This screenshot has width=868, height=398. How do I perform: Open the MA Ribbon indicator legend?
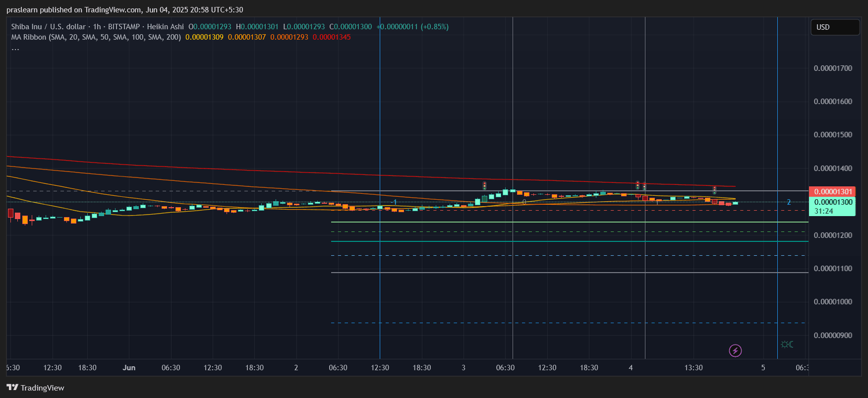(96, 37)
